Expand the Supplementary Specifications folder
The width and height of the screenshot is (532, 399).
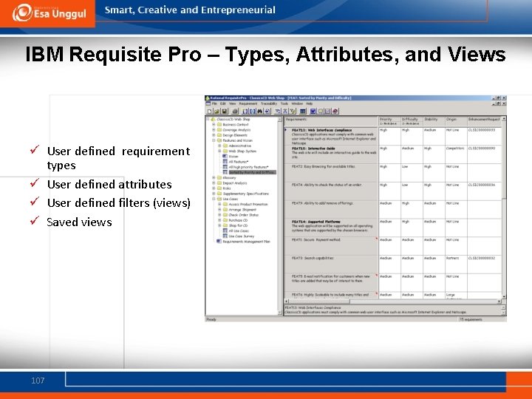(x=214, y=194)
